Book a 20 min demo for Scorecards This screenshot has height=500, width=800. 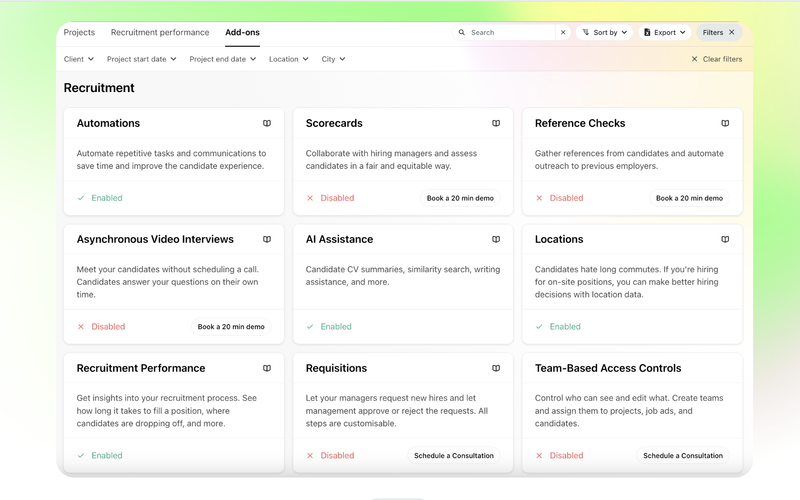(x=460, y=198)
